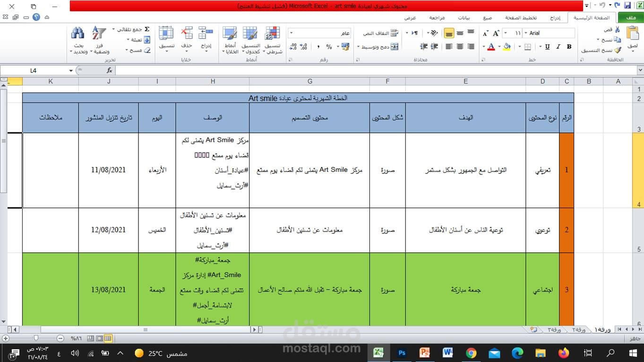Open the File (ملف) tab

[x=630, y=17]
